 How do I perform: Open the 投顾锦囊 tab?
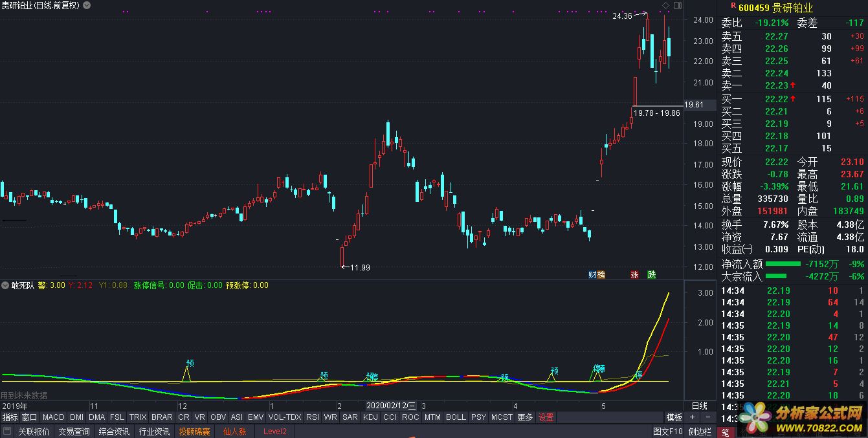click(195, 432)
